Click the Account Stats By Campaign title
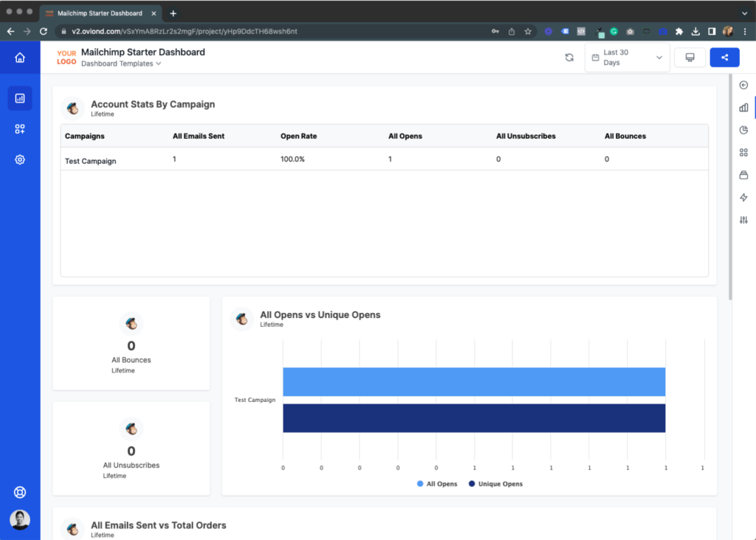 (153, 104)
